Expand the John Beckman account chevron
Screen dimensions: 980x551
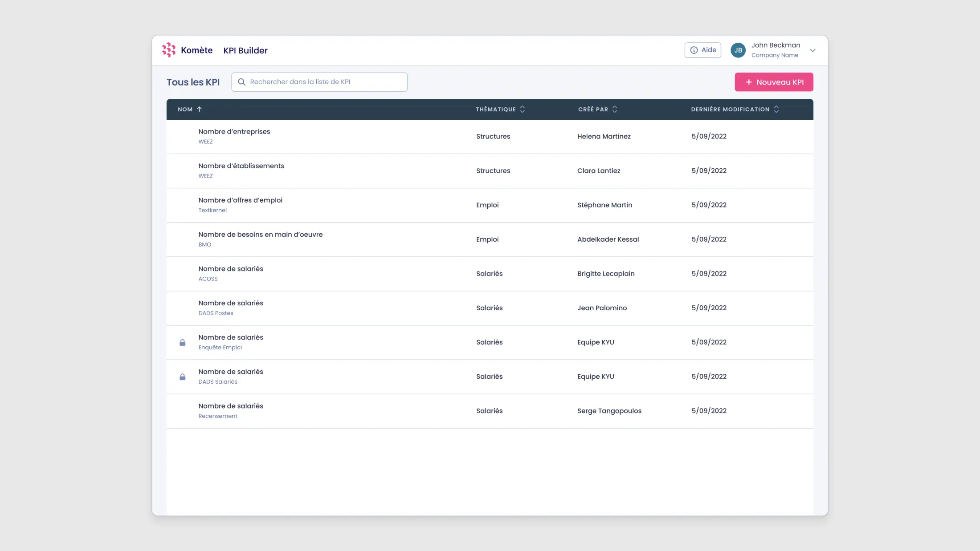click(813, 50)
